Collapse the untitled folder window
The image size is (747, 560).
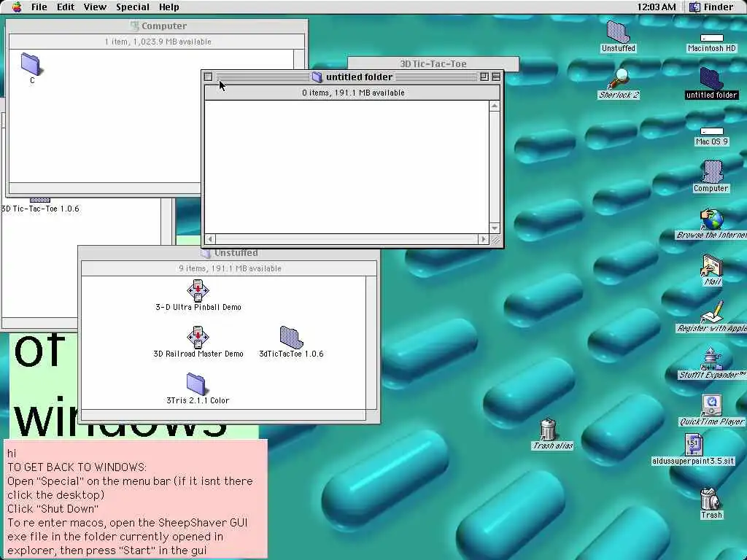tap(496, 77)
